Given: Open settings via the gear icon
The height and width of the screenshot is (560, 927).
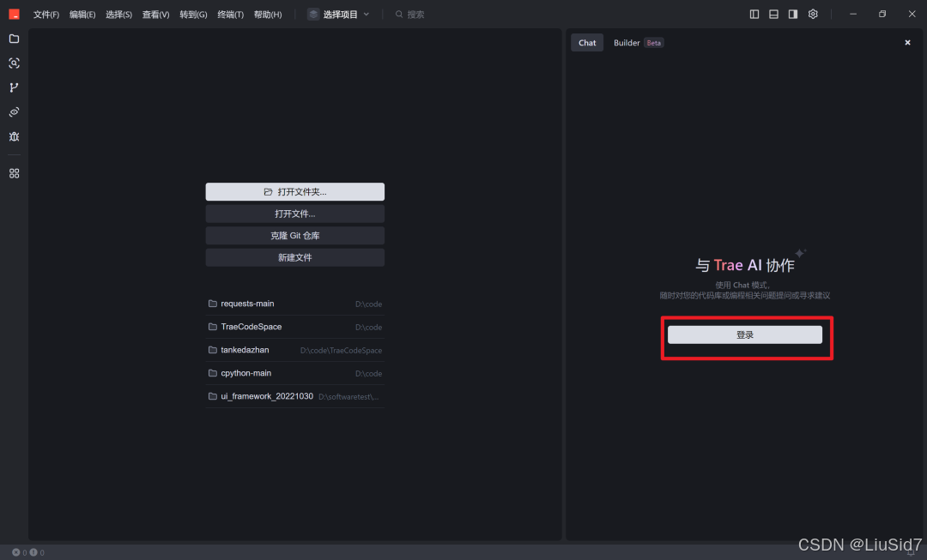Looking at the screenshot, I should [813, 15].
